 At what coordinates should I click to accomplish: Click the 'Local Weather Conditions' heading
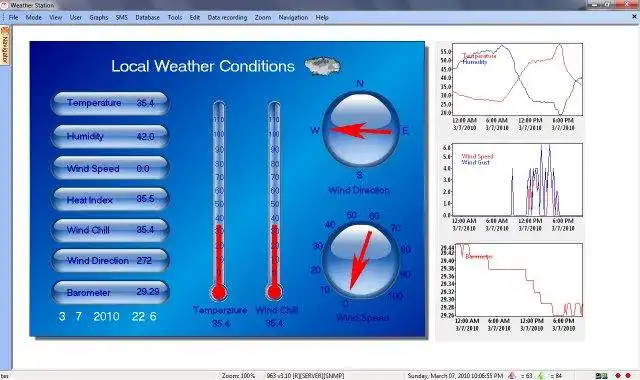[203, 66]
